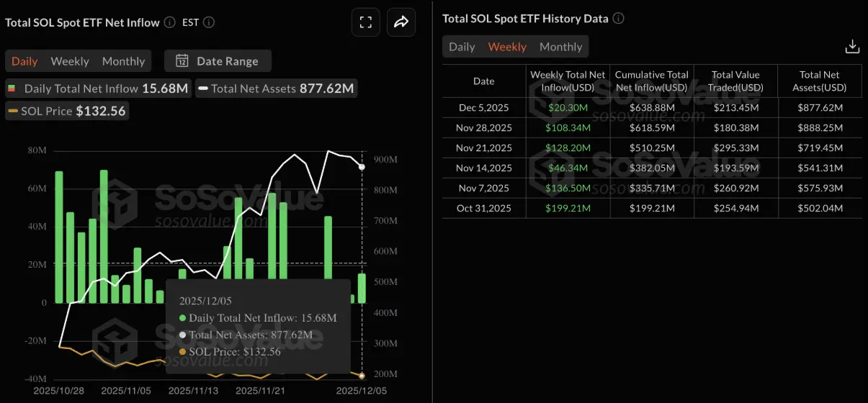Click the $20.30M weekly inflow value
868x403 pixels.
pos(568,108)
